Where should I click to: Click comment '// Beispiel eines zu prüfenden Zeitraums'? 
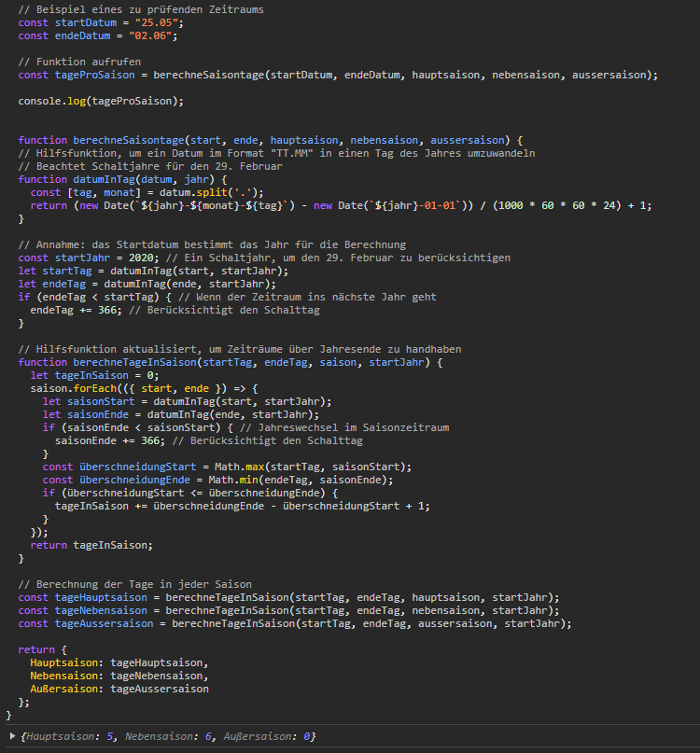tap(141, 9)
